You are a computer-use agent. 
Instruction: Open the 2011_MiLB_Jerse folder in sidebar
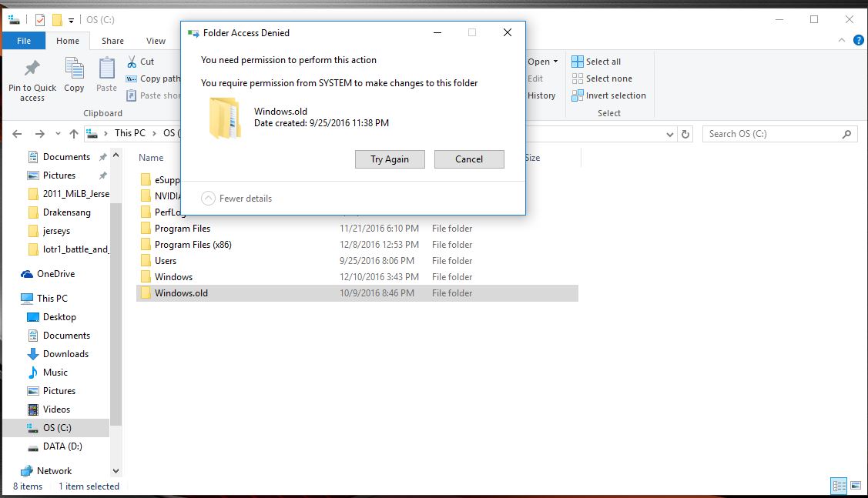[68, 194]
